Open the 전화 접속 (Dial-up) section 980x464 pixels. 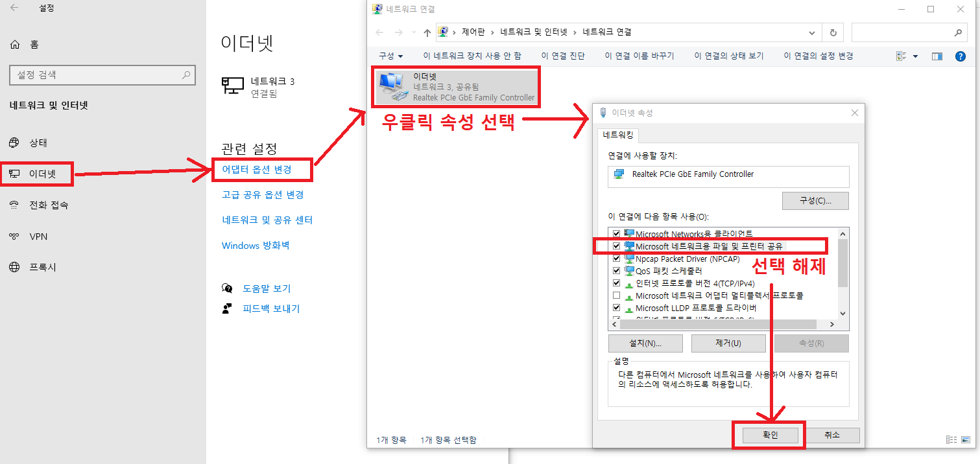point(39,205)
